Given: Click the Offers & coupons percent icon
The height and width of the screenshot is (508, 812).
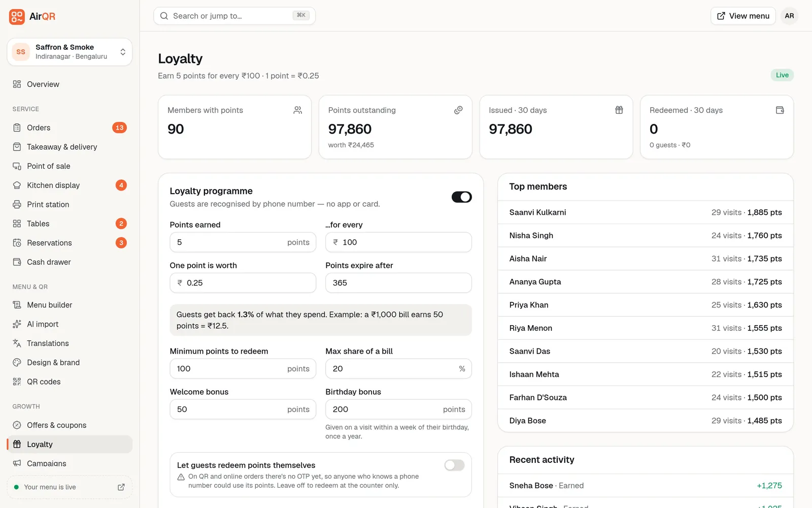Looking at the screenshot, I should pos(17,425).
